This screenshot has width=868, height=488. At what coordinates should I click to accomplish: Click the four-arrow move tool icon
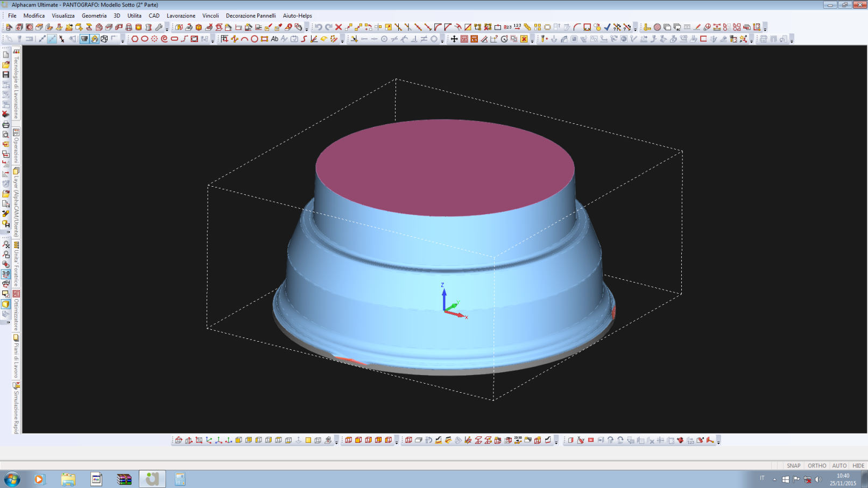[454, 39]
